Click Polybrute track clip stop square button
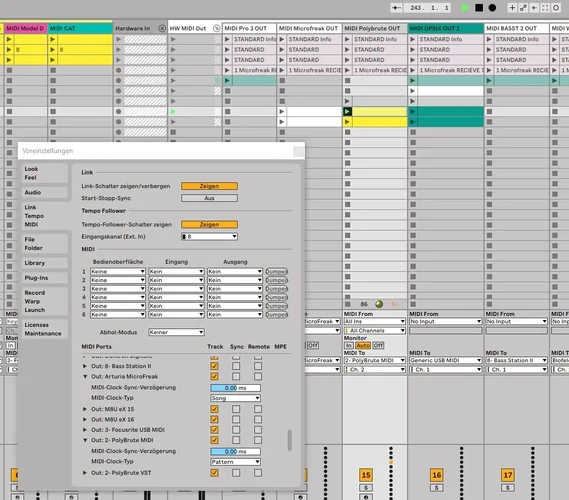Screen dimensions: 569x500 pyautogui.click(x=348, y=304)
